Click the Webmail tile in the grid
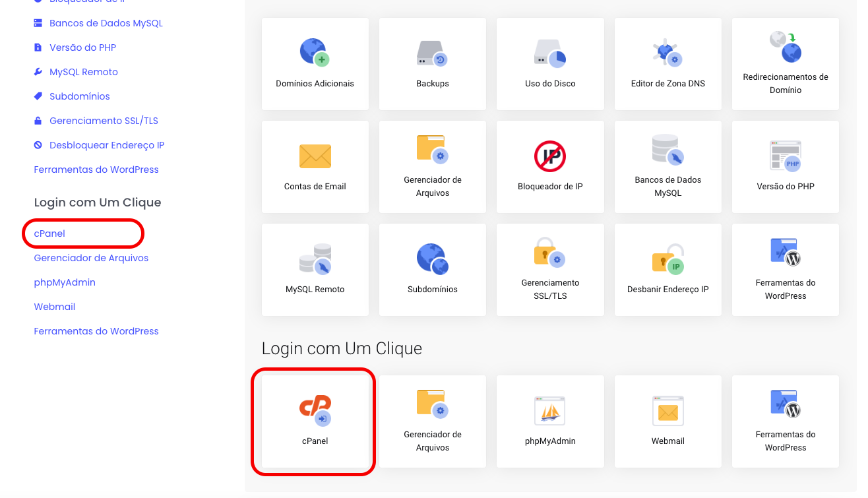This screenshot has height=498, width=868. coord(667,421)
